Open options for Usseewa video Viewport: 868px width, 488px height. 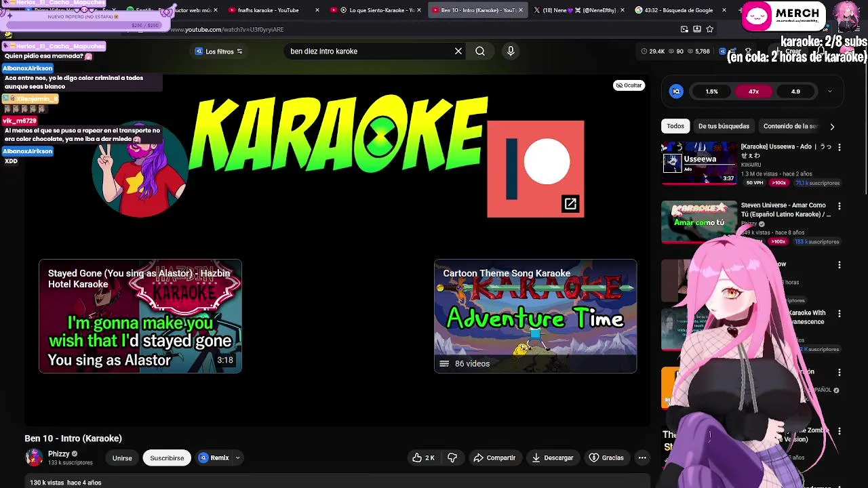click(x=839, y=147)
